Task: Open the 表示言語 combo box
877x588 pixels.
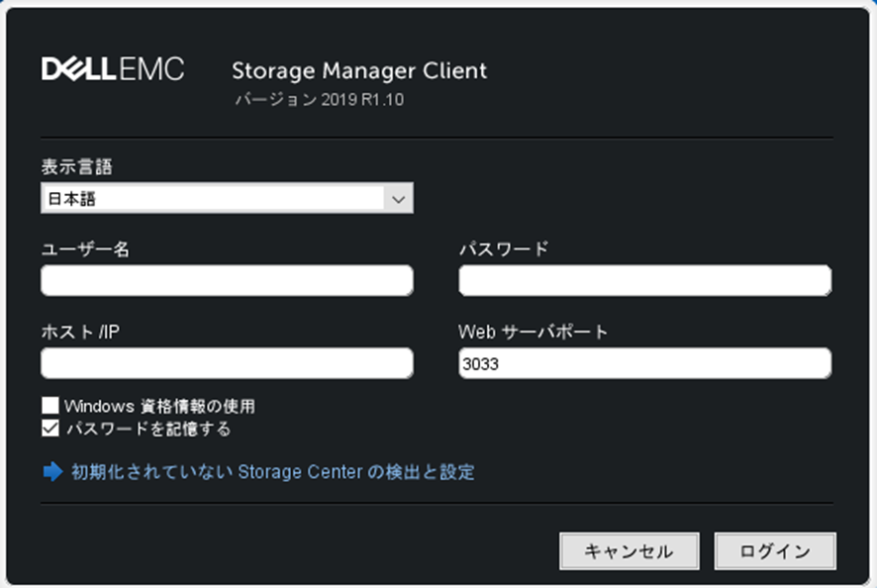Action: 228,198
